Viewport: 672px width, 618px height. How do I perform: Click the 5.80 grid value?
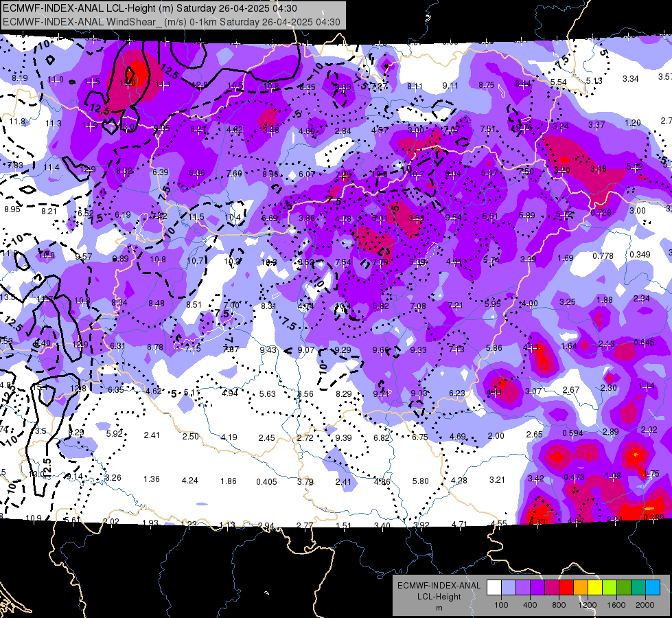(x=420, y=481)
